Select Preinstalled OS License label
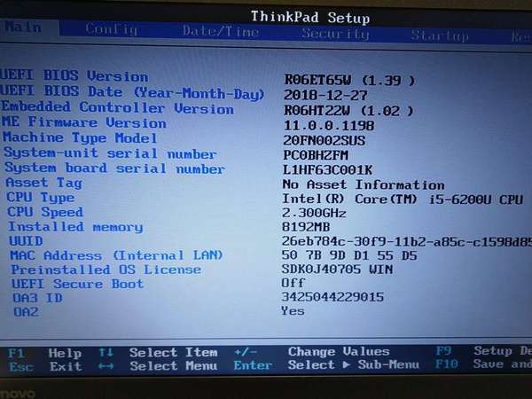This screenshot has width=532, height=399. click(x=106, y=270)
